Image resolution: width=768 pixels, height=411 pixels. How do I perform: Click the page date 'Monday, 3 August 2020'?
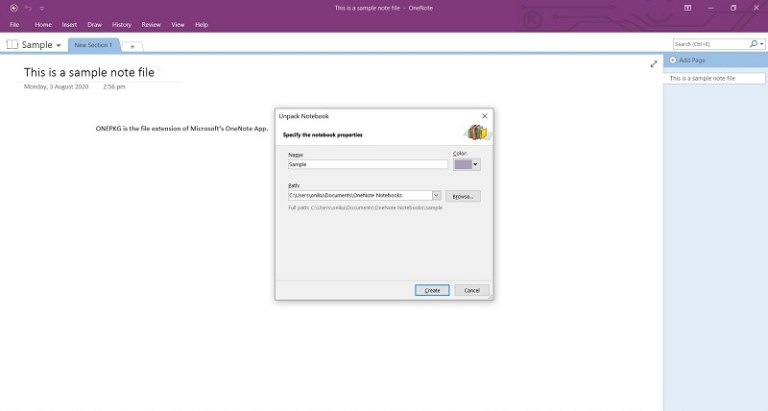click(56, 87)
